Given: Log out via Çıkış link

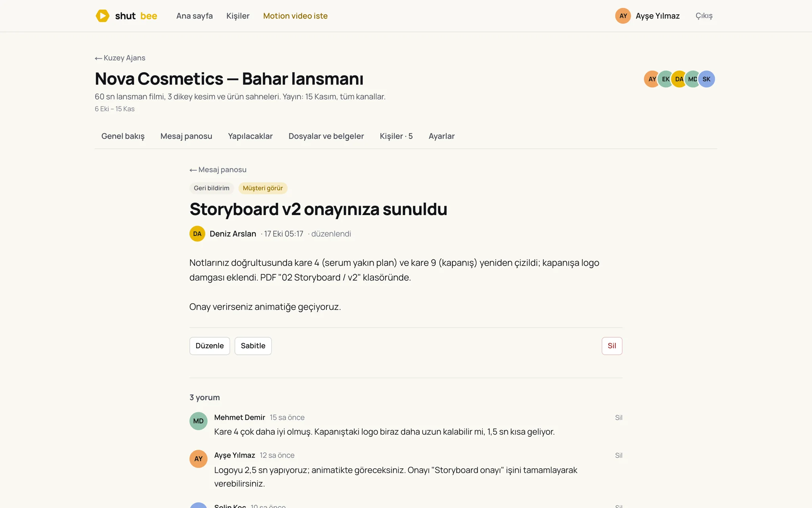Looking at the screenshot, I should coord(704,16).
